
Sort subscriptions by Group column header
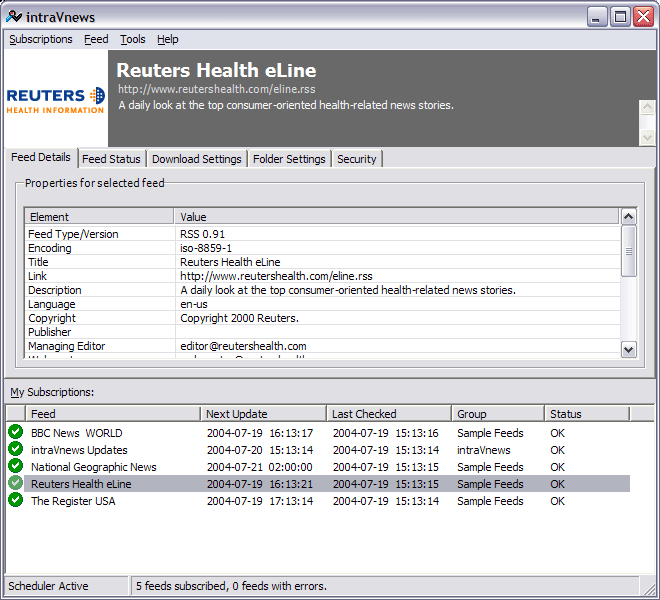[x=498, y=414]
